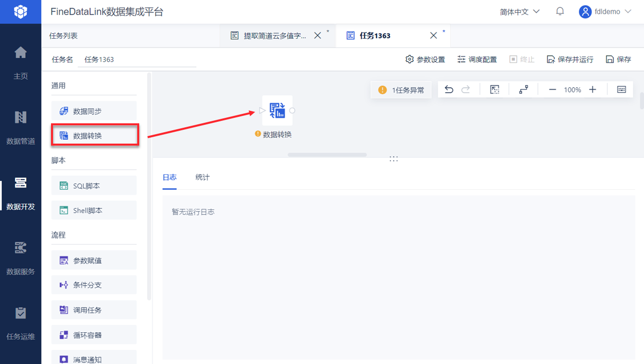Click the 脚本 section heading
Viewport: 644px width, 364px height.
(x=58, y=160)
